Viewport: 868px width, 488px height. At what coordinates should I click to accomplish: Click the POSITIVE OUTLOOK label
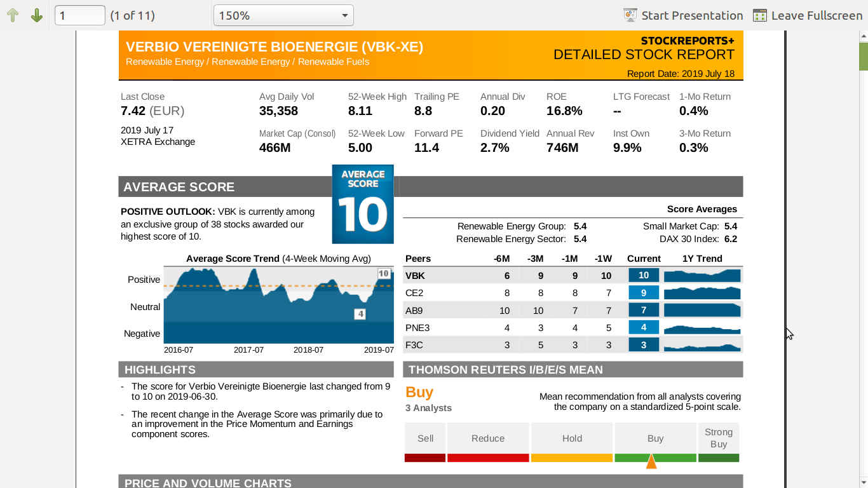168,212
